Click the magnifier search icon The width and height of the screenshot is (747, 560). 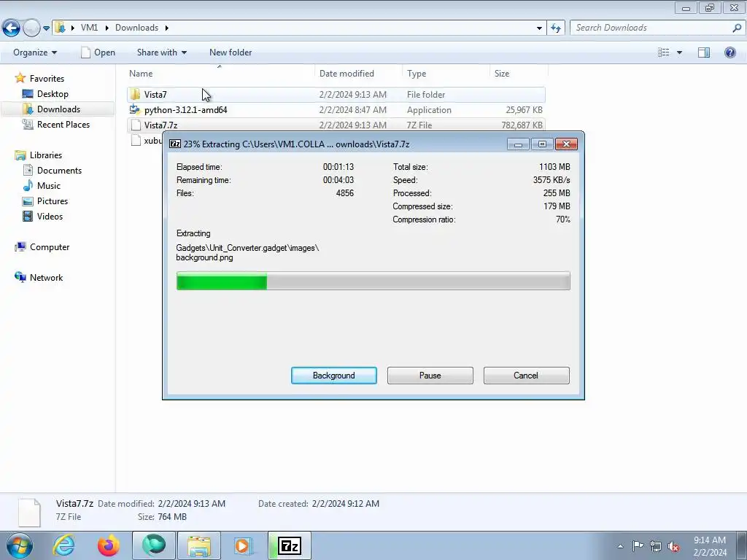(x=737, y=28)
